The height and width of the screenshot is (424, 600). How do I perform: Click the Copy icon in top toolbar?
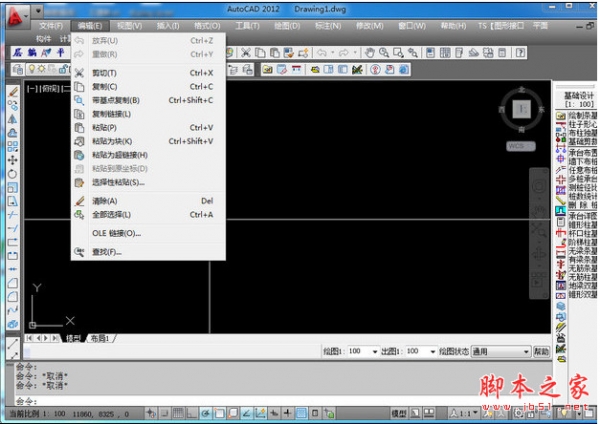pos(260,52)
